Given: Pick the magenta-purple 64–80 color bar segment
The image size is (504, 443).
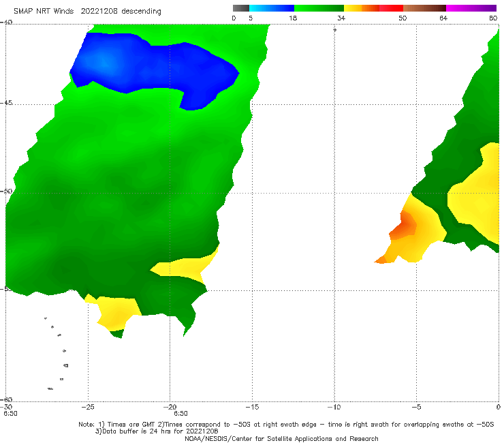Looking at the screenshot, I should coord(471,8).
